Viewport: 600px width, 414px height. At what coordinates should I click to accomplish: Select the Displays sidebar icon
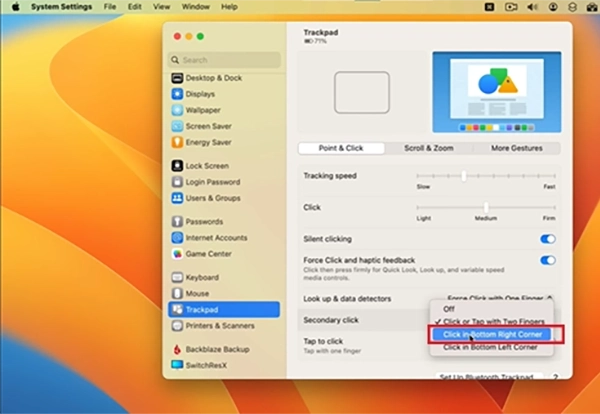[177, 94]
